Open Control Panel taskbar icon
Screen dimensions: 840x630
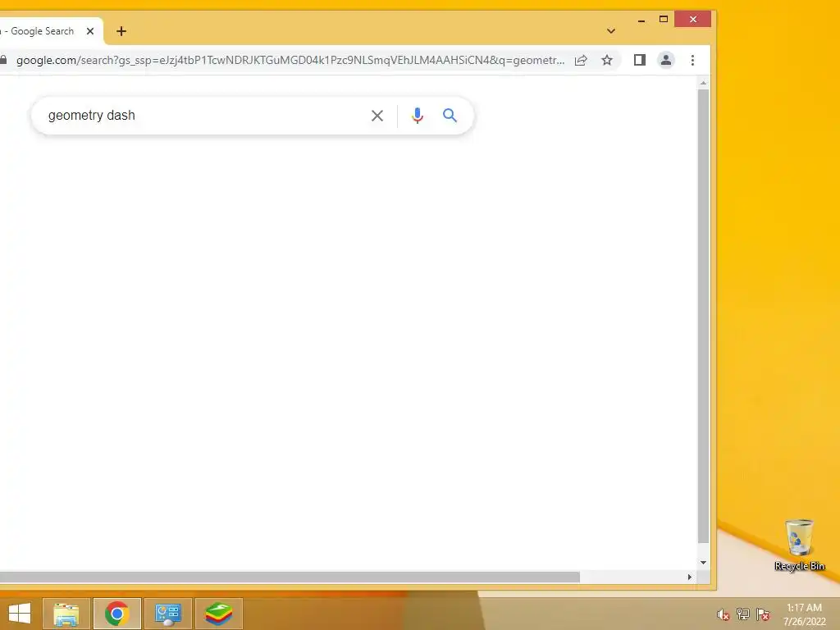(x=167, y=614)
